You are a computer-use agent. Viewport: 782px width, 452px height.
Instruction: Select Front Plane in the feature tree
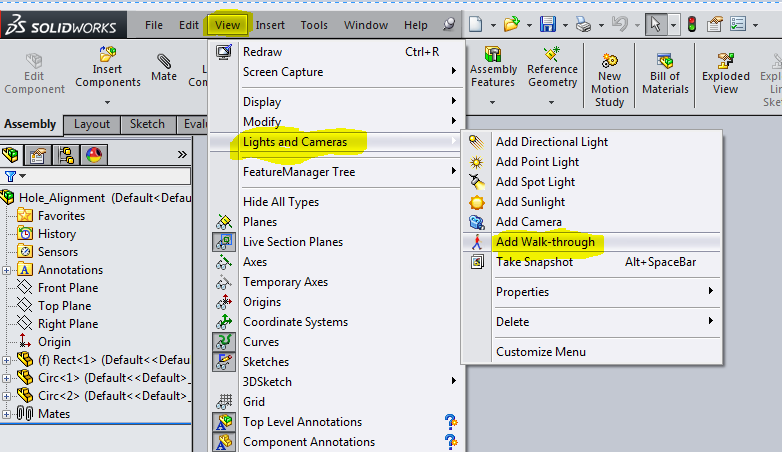tap(67, 288)
